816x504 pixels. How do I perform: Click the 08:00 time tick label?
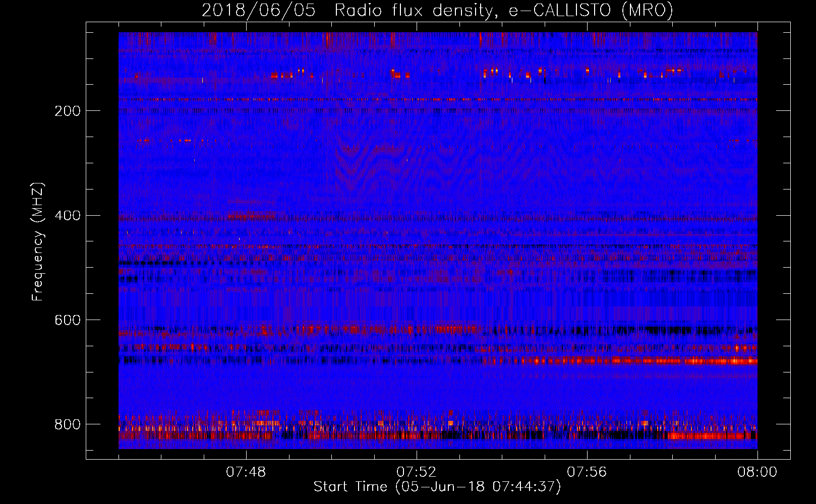[x=757, y=472]
